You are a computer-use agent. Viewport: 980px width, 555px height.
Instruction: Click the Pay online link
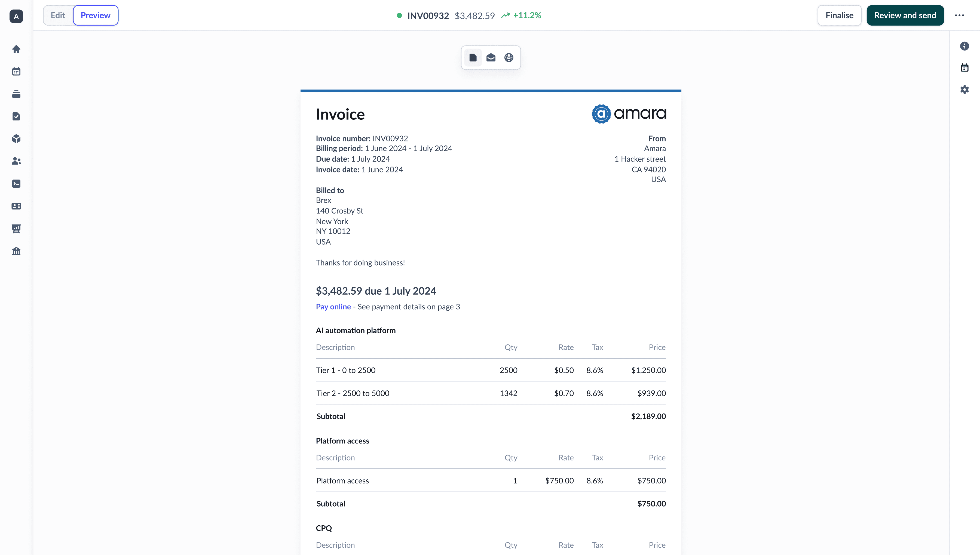[333, 307]
